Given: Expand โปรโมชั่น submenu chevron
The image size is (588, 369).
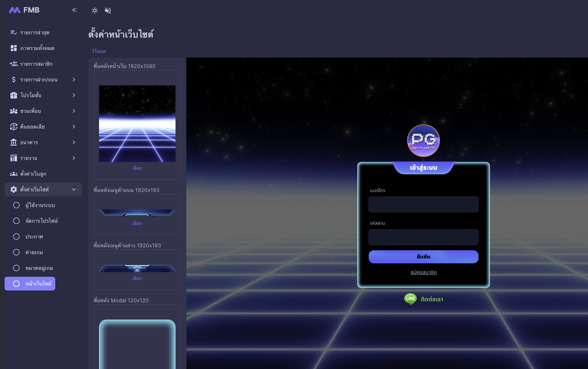Looking at the screenshot, I should 74,95.
